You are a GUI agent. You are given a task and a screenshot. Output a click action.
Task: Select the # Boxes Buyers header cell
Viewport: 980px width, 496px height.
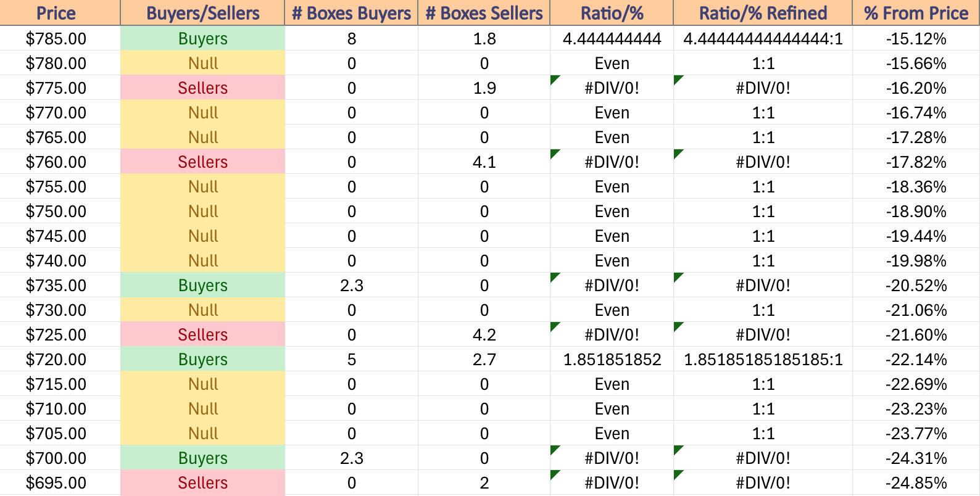coord(351,13)
